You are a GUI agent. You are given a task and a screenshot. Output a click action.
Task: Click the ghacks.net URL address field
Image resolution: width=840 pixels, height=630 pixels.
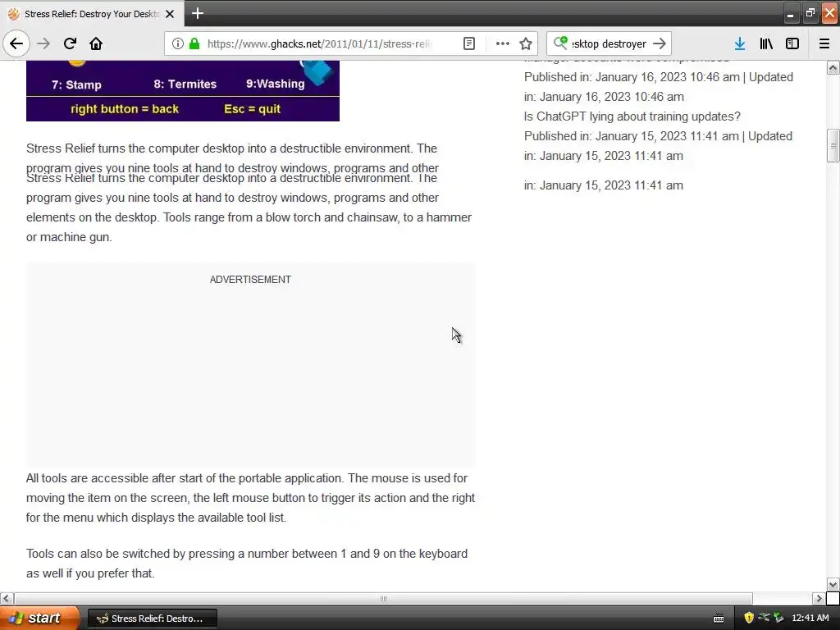pyautogui.click(x=320, y=43)
